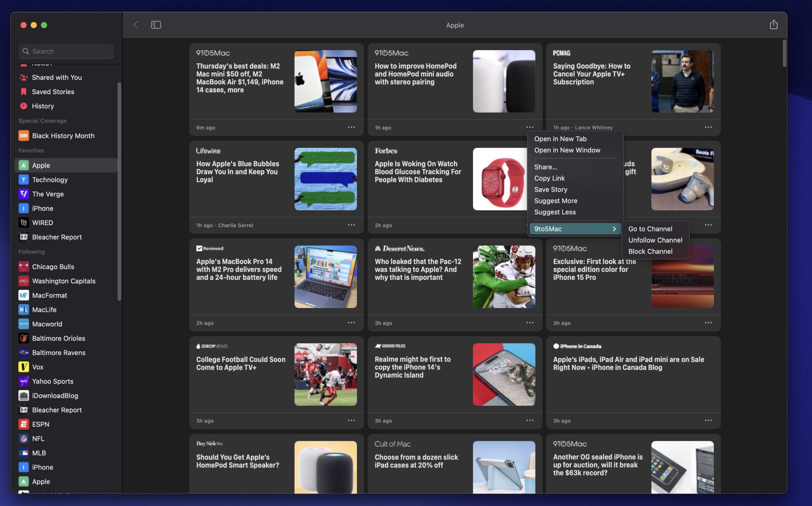Toggle the sidebar panel icon
812x506 pixels.
pyautogui.click(x=156, y=25)
